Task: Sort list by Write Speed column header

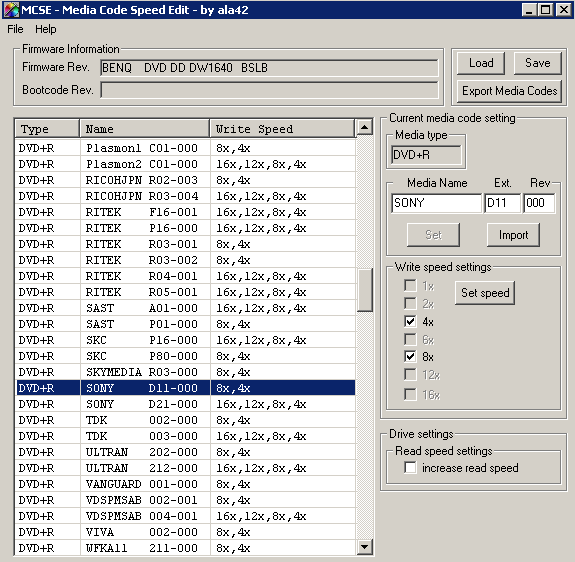Action: (282, 129)
